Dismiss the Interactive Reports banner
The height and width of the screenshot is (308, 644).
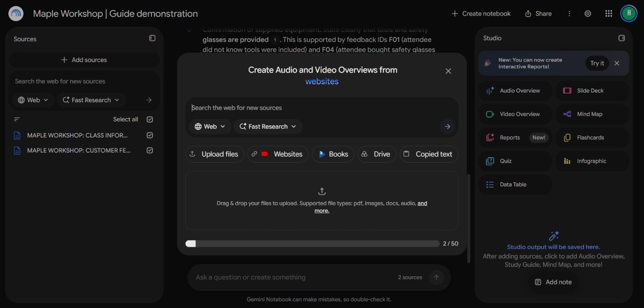pyautogui.click(x=617, y=63)
